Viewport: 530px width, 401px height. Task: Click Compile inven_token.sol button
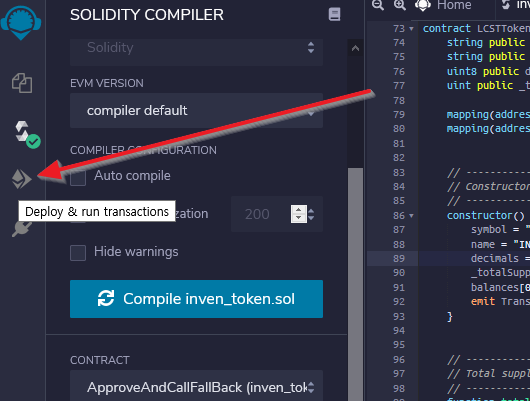pyautogui.click(x=196, y=299)
